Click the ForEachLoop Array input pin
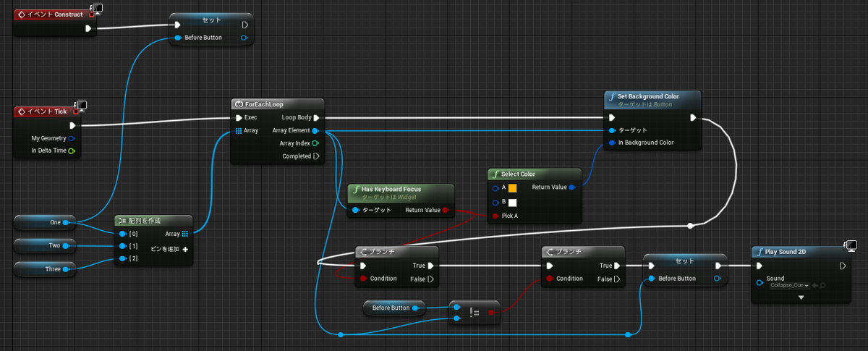 [x=239, y=131]
